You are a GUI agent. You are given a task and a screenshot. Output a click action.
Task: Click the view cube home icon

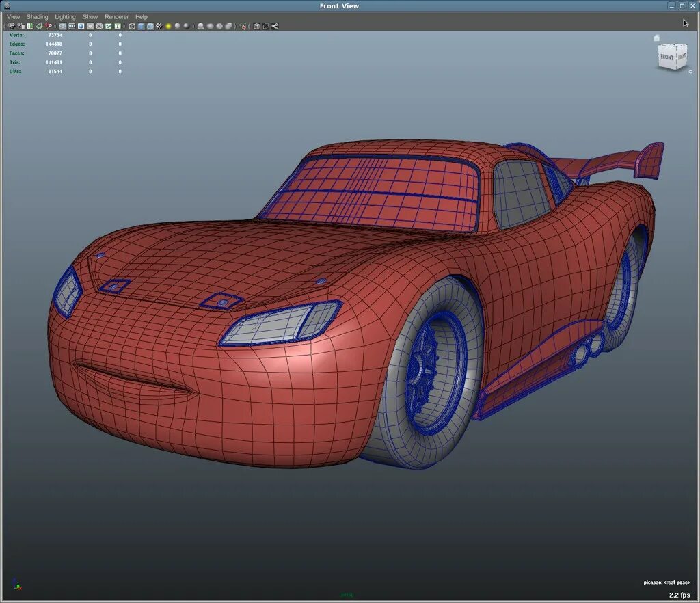[x=657, y=38]
